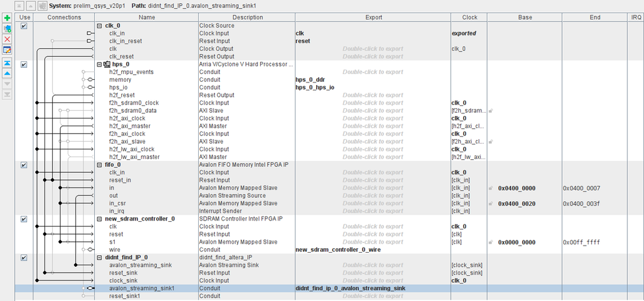This screenshot has width=644, height=301.
Task: Uncheck the Use checkbox for hps_0
Action: (x=24, y=64)
